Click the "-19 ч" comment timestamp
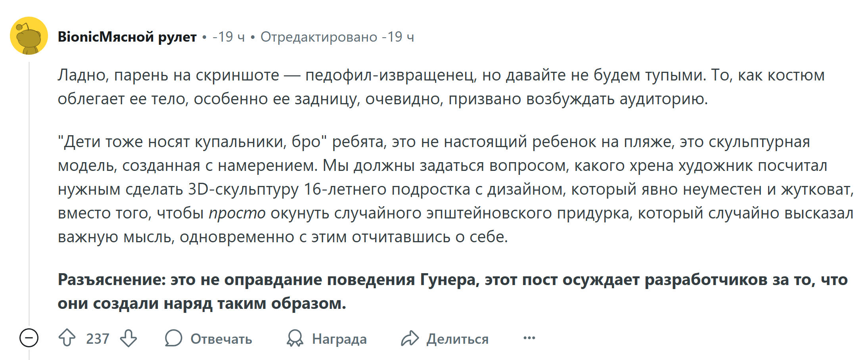Screen dimensions: 868x360 pos(229,37)
